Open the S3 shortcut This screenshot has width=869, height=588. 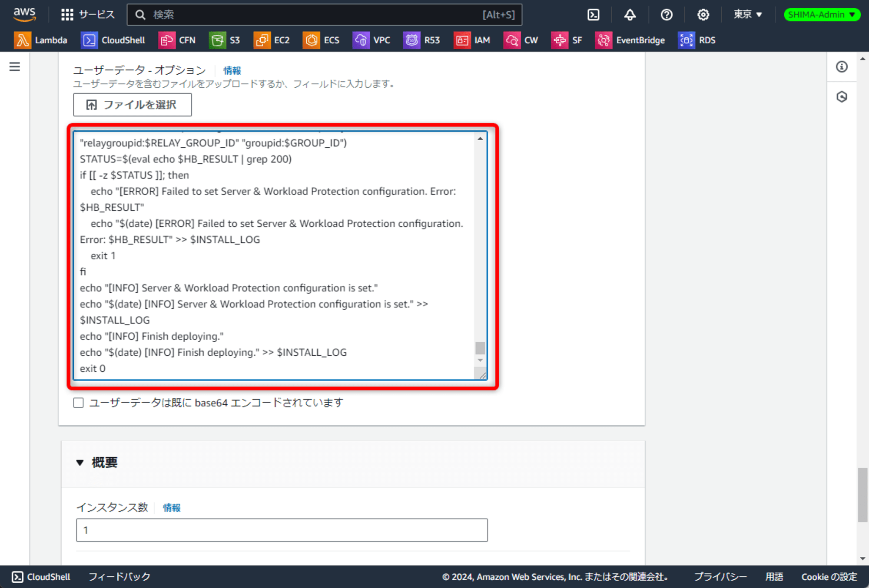(x=224, y=40)
